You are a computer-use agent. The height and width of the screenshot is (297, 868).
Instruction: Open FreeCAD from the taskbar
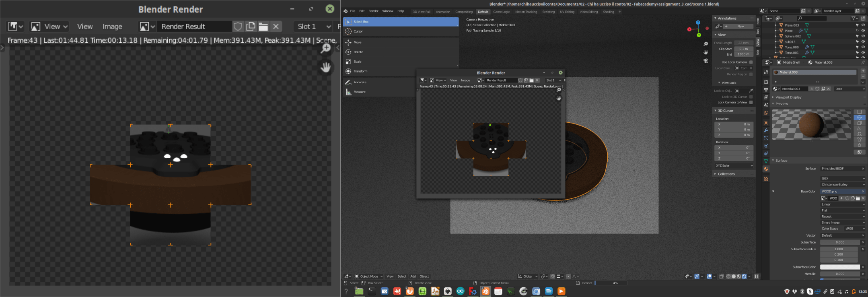click(473, 291)
